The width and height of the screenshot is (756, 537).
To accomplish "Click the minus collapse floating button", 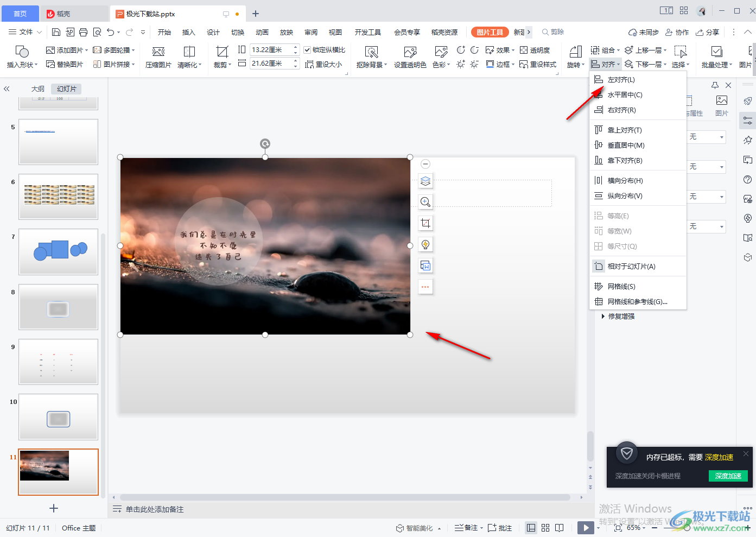I will [x=425, y=163].
